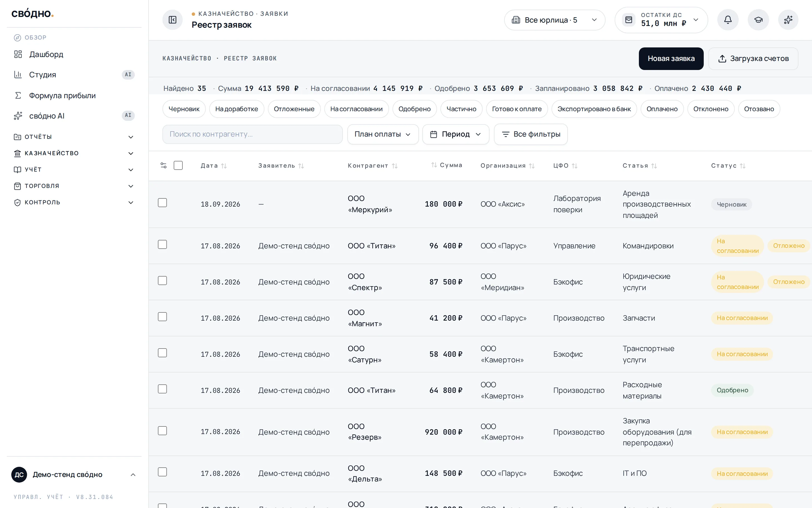Viewport: 812px width, 508px height.
Task: Open Все фильтры button
Action: pyautogui.click(x=531, y=134)
